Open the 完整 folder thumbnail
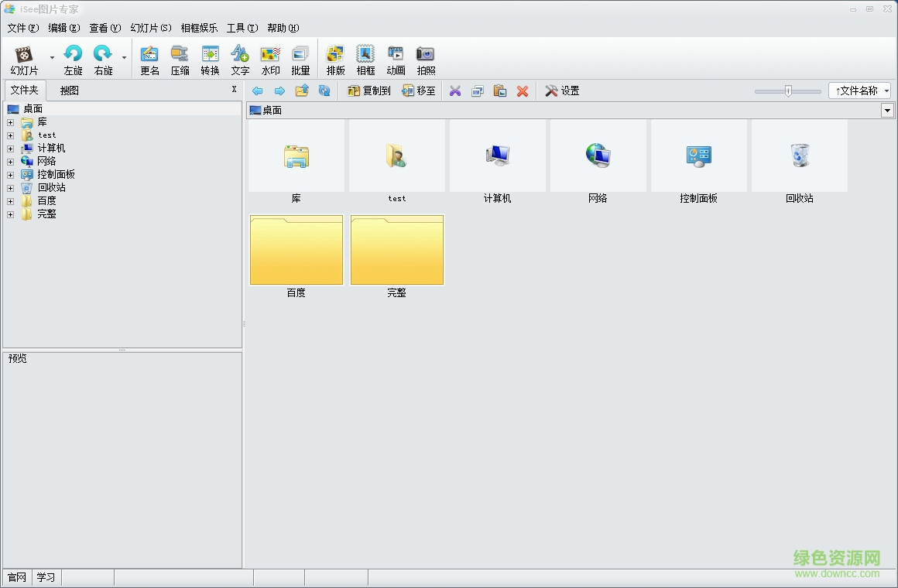The image size is (898, 588). (x=397, y=249)
